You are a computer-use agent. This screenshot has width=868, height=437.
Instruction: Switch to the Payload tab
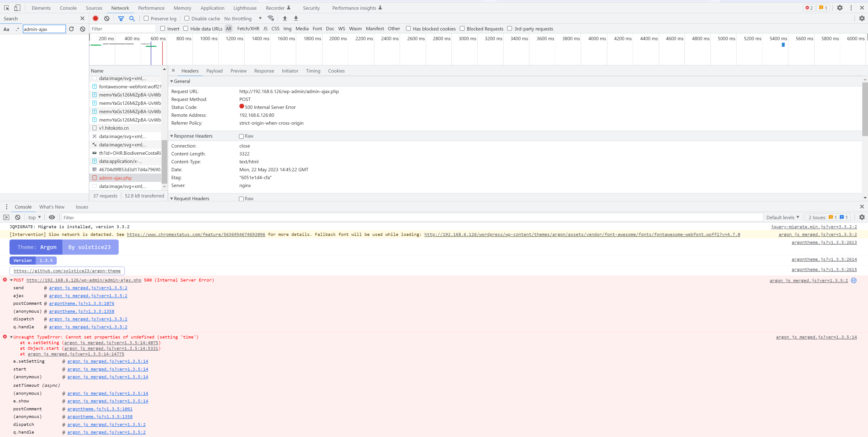tap(214, 71)
